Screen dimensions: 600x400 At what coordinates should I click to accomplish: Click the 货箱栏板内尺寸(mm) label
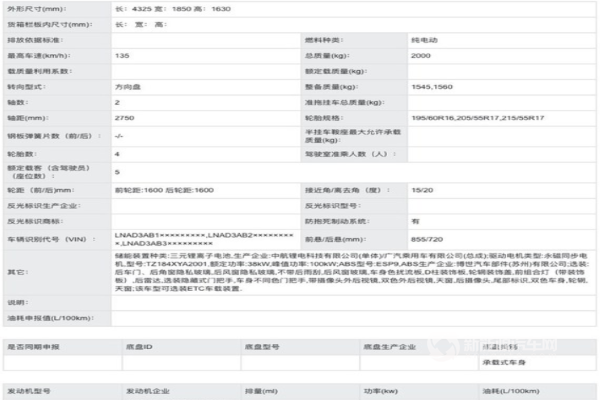click(49, 24)
